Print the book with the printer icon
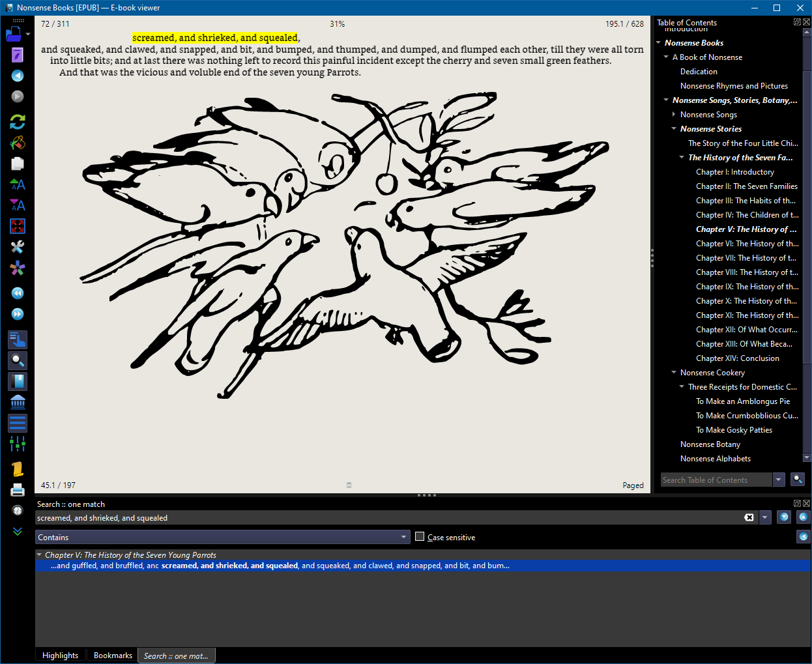Viewport: 812px width, 664px height. 18,490
